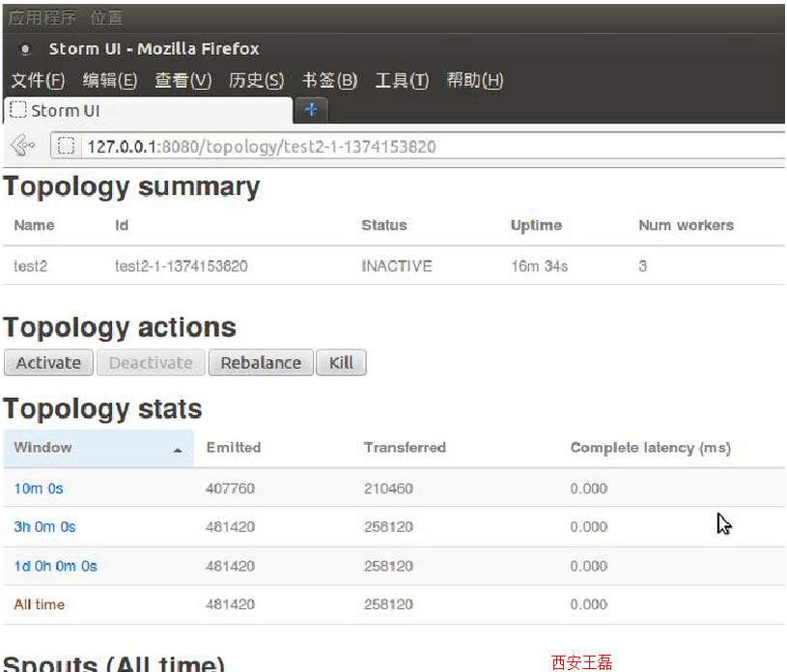Screen dimensions: 787x672
Task: Open the 应用程序 Applications system menu
Action: (42, 18)
